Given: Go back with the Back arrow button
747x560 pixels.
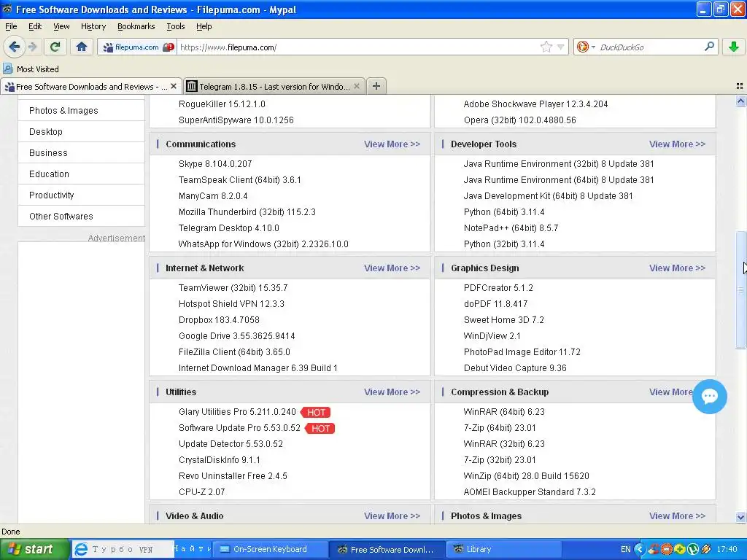Looking at the screenshot, I should click(x=14, y=47).
